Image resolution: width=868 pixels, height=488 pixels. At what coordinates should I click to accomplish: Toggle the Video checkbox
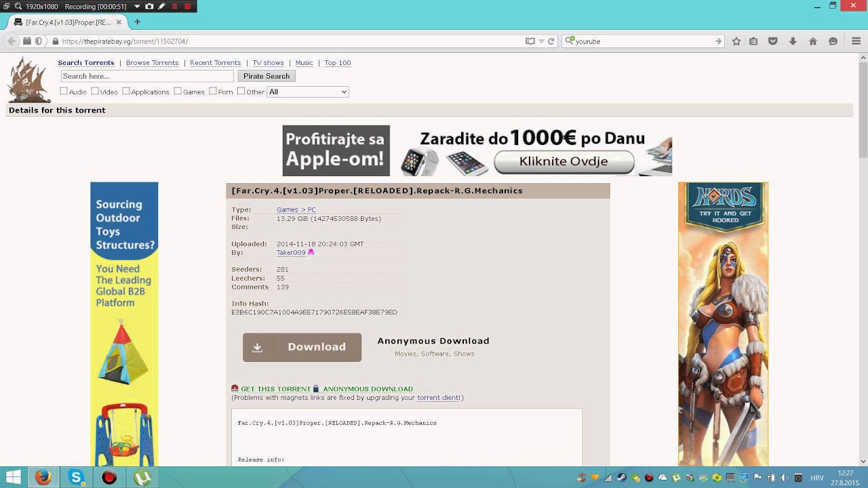coord(95,91)
